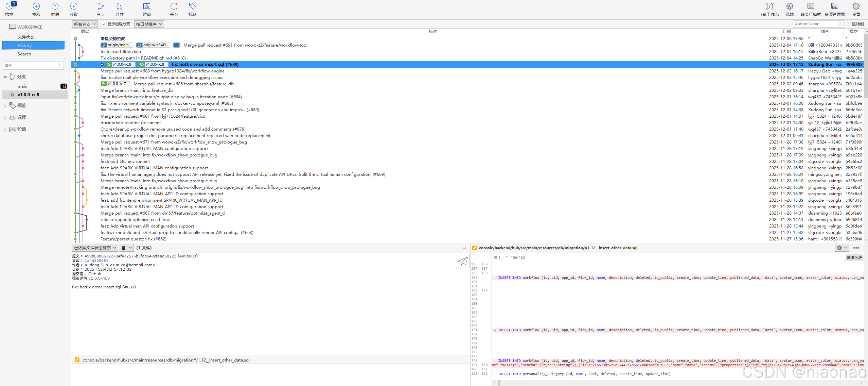Click the rollback hunk (回滚区块) button
This screenshot has height=386, width=868.
pyautogui.click(x=854, y=257)
